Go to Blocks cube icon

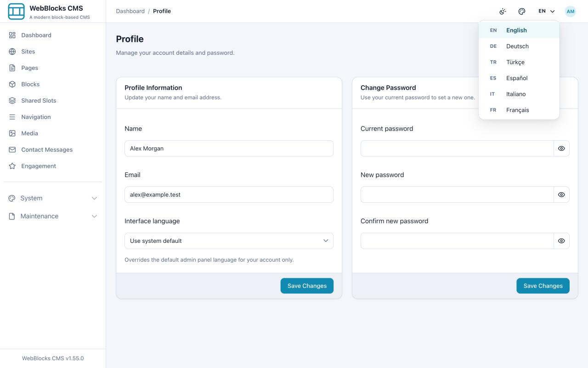12,84
